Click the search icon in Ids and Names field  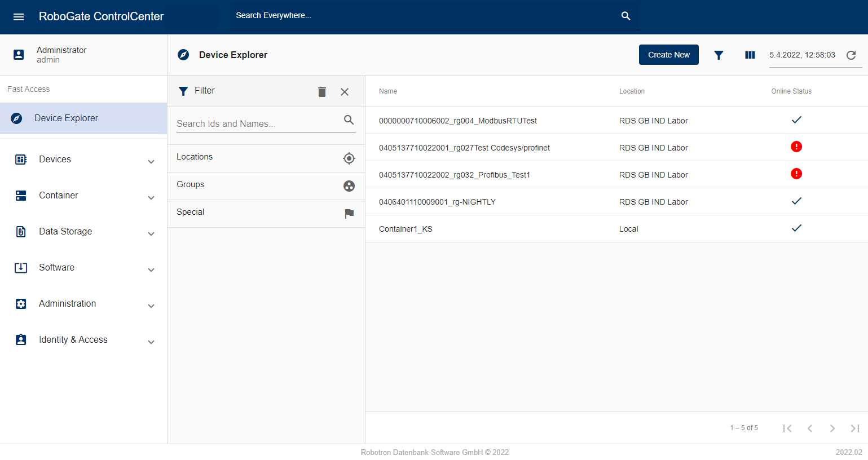pos(349,120)
